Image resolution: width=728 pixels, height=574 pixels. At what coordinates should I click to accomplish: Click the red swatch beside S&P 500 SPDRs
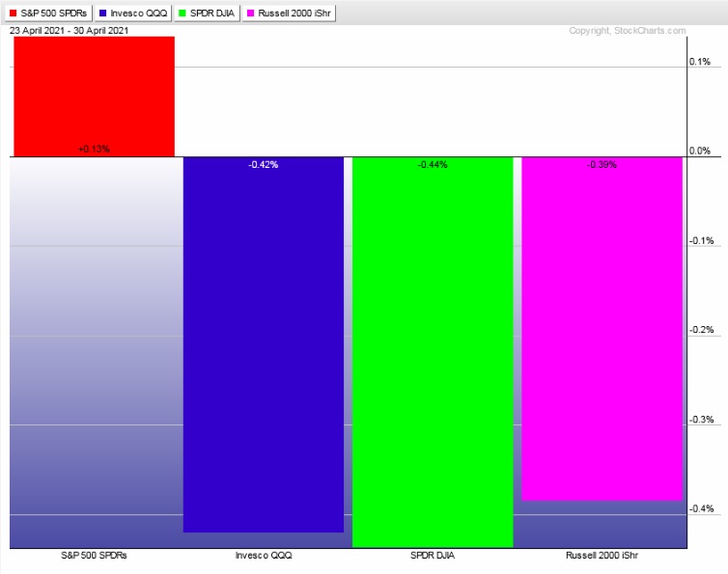tap(13, 13)
